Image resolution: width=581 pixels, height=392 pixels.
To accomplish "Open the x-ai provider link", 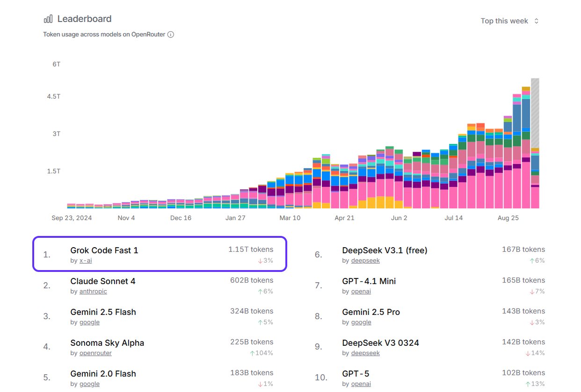I will click(x=85, y=261).
